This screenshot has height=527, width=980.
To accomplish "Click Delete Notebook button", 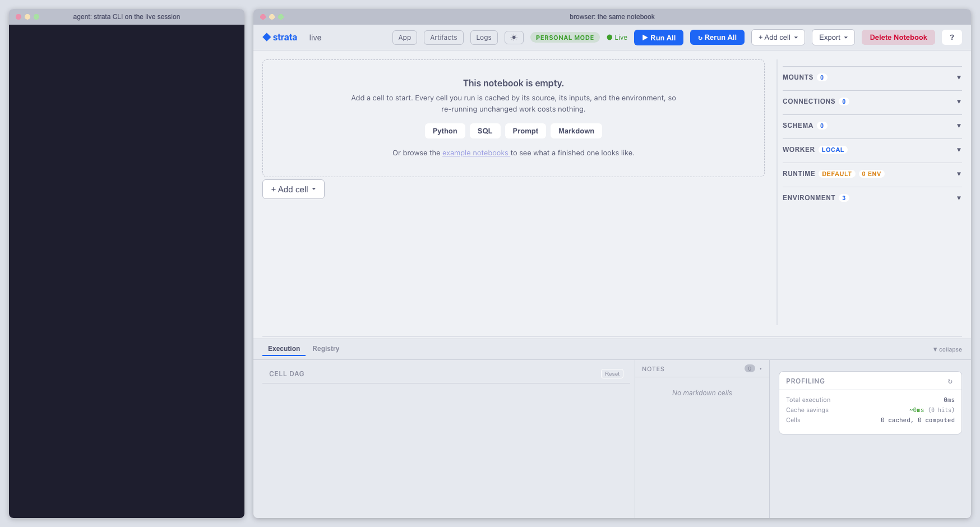I will tap(898, 38).
